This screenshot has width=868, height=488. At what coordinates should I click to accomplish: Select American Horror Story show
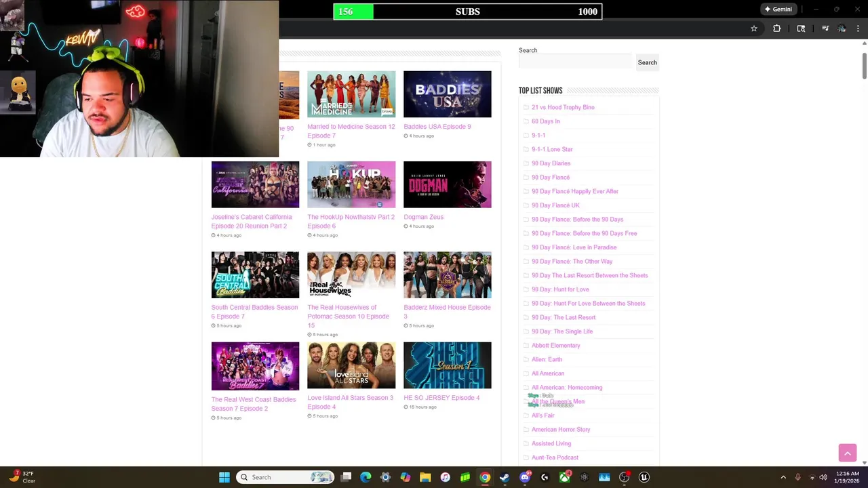pyautogui.click(x=561, y=430)
